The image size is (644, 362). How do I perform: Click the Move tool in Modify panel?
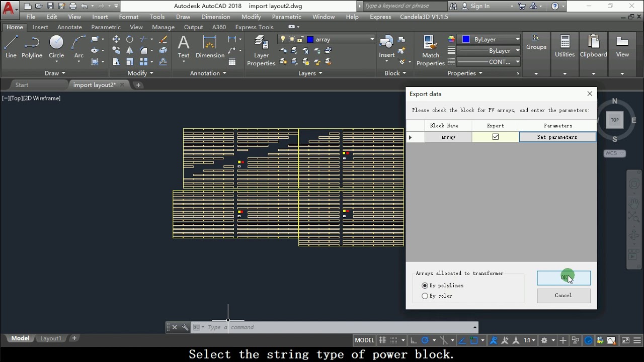coord(116,39)
